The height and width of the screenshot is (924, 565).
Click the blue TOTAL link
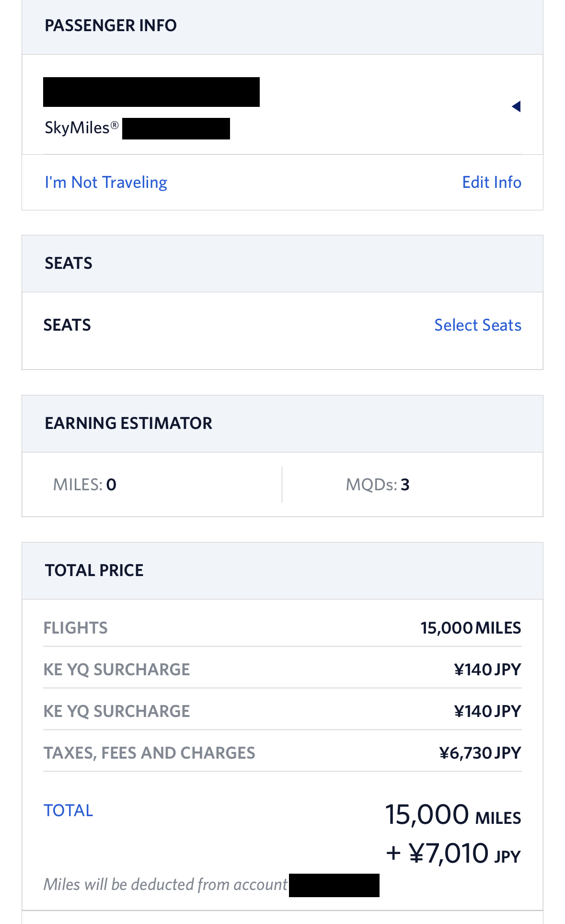click(68, 810)
